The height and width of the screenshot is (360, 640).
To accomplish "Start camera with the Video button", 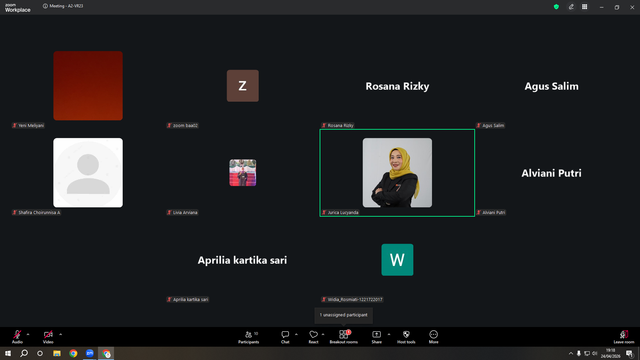I will point(48,337).
